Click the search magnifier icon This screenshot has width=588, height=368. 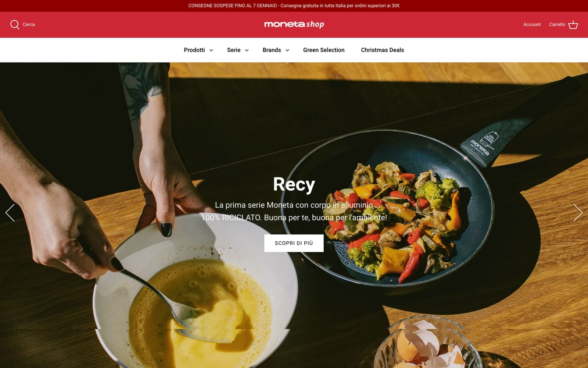15,24
